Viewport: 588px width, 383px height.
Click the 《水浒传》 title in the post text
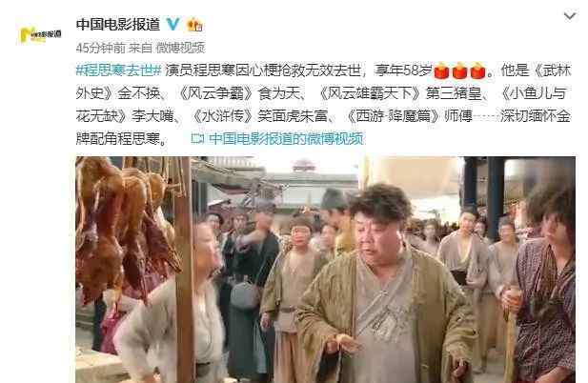(223, 116)
